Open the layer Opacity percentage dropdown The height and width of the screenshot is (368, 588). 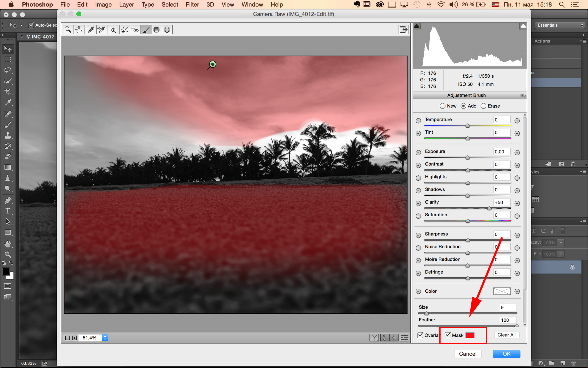(x=561, y=243)
